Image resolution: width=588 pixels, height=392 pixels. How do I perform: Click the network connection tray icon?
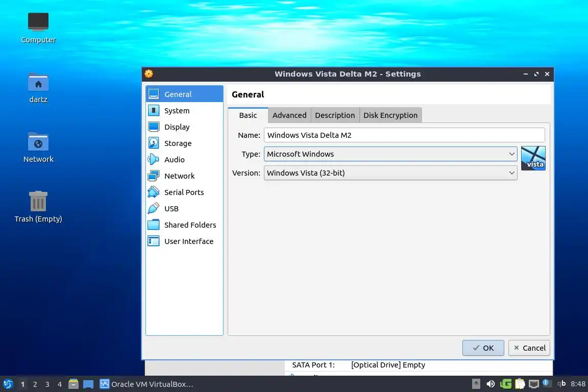pyautogui.click(x=533, y=384)
